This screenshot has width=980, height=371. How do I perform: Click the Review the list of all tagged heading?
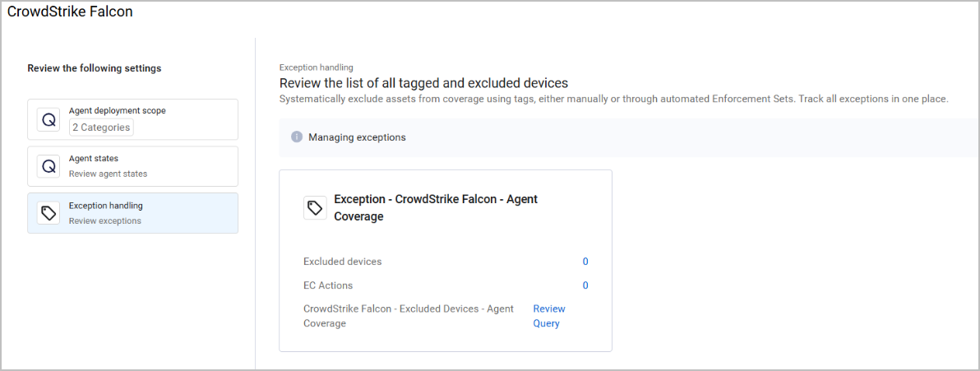point(423,82)
